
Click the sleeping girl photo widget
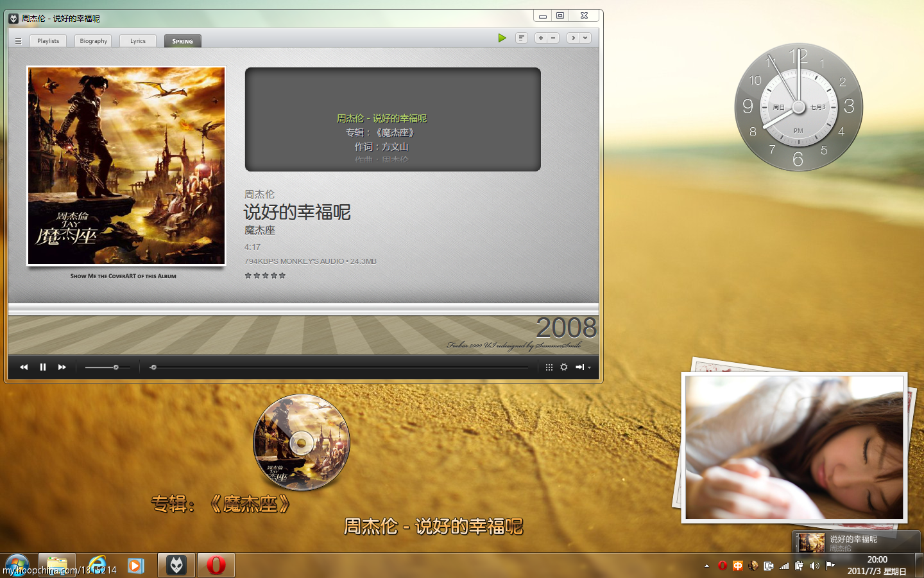794,448
